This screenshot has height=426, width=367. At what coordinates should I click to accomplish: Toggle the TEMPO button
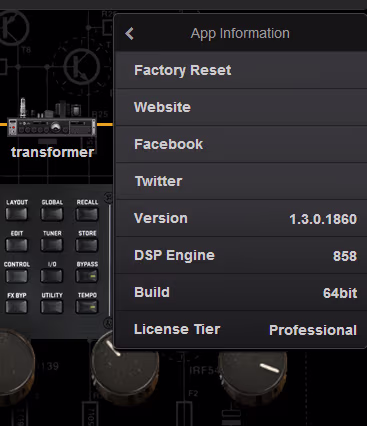tap(87, 307)
